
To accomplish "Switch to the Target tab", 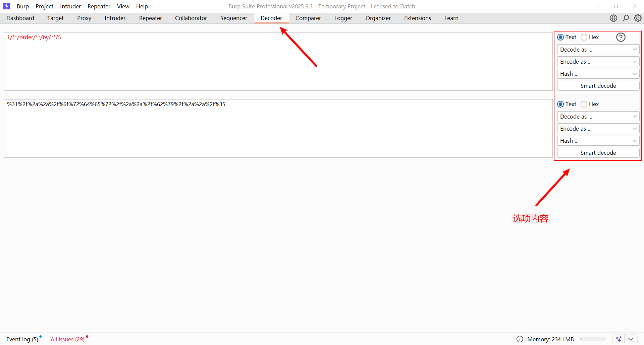I will (55, 18).
